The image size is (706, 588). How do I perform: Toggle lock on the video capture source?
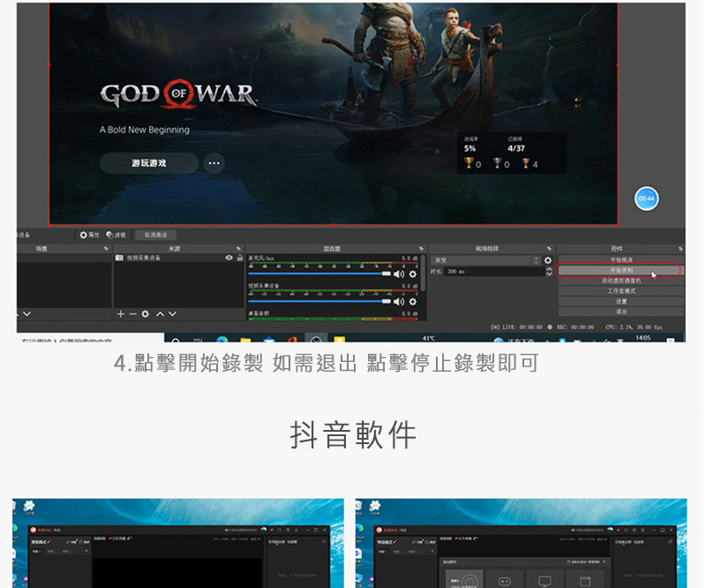(238, 258)
